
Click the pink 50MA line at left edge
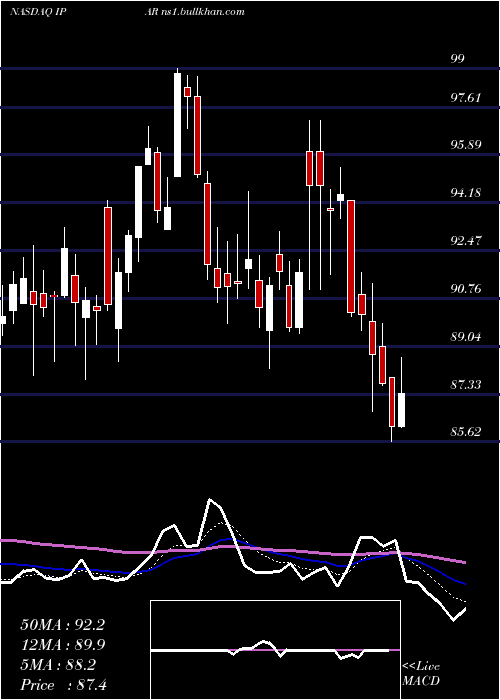(x=9, y=541)
